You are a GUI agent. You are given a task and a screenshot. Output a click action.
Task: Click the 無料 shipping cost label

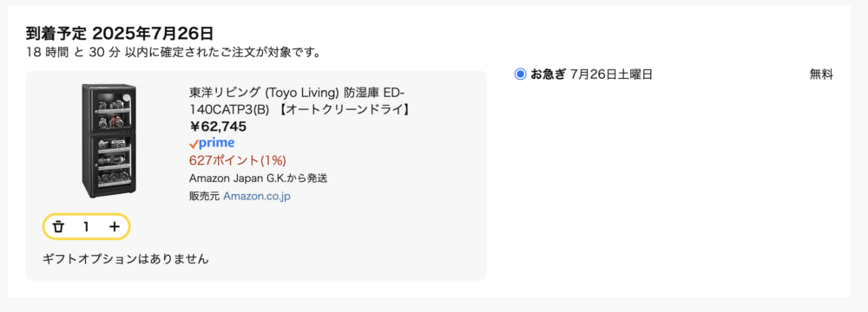click(x=821, y=75)
